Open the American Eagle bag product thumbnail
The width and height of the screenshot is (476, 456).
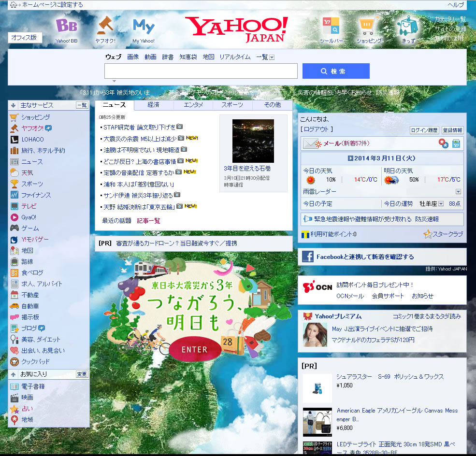[x=317, y=422]
